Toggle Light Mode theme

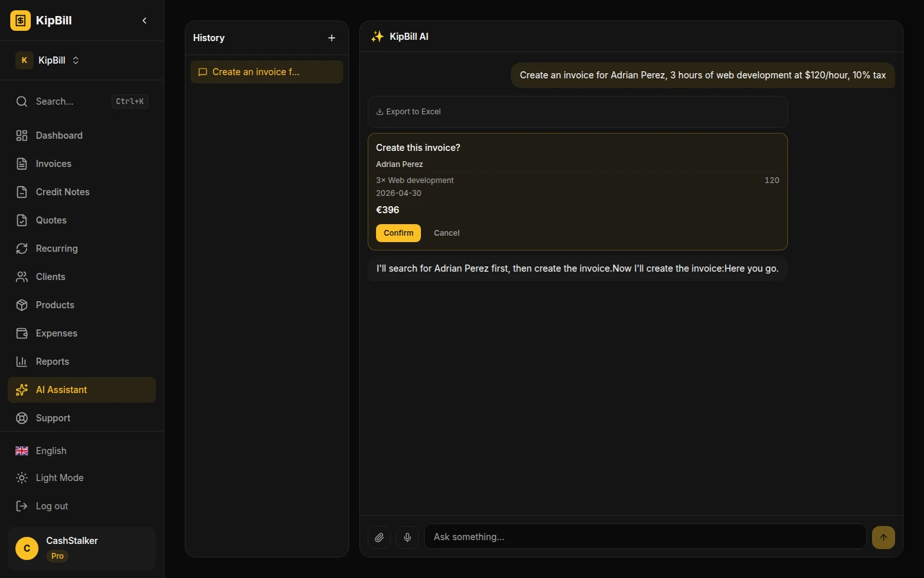point(59,478)
